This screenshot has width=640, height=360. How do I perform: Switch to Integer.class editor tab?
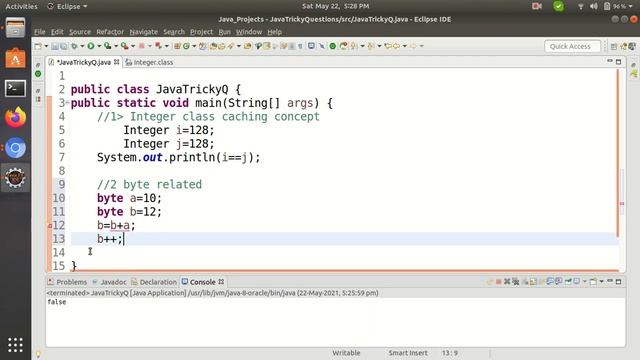click(x=149, y=62)
